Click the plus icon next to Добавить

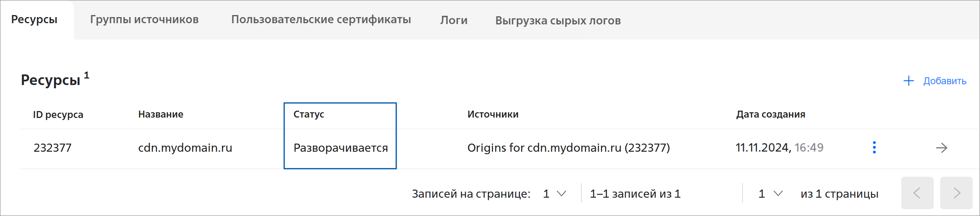coord(909,81)
